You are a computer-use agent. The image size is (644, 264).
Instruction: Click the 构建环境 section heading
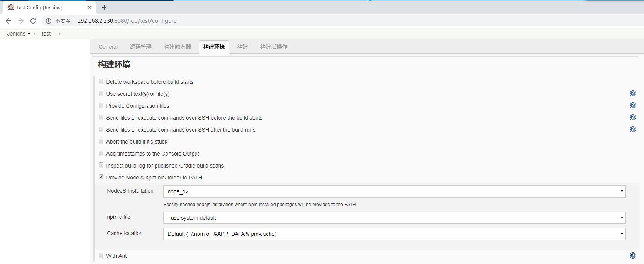point(114,64)
